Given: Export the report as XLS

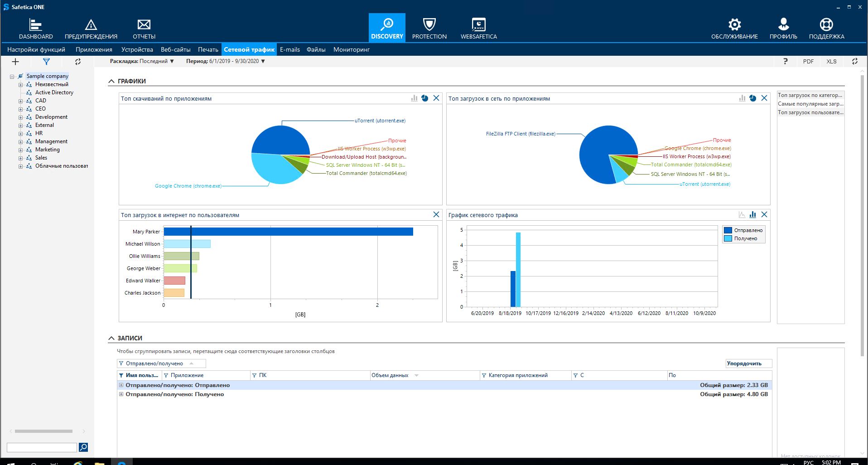Looking at the screenshot, I should (831, 62).
